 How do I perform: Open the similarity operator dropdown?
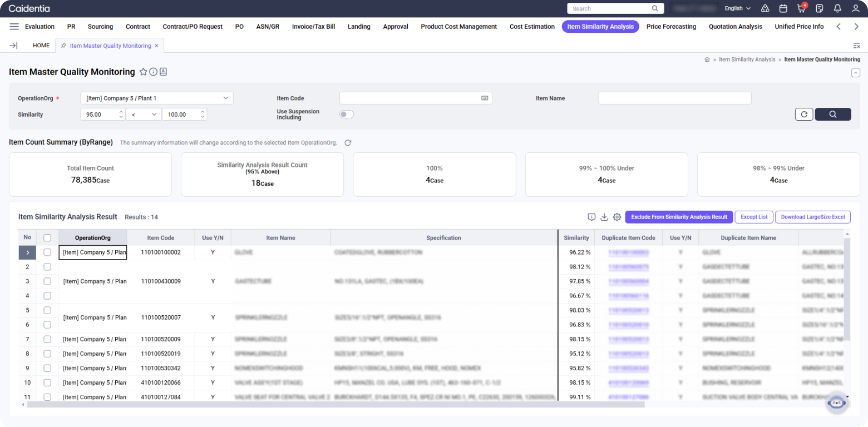pyautogui.click(x=144, y=115)
